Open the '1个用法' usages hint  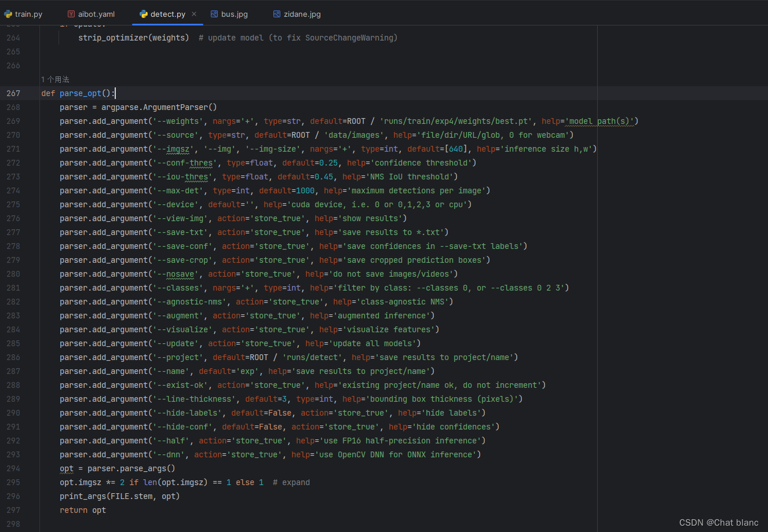(55, 79)
